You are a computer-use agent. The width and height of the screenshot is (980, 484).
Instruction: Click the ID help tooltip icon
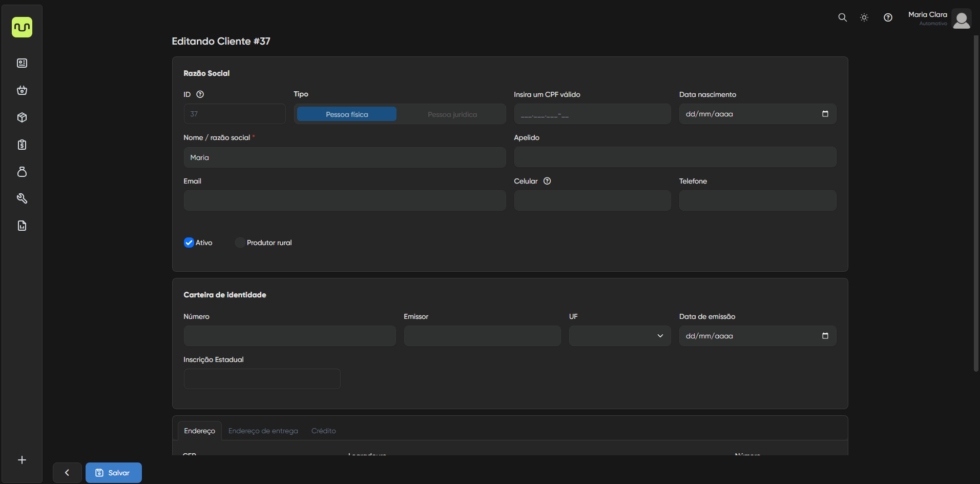tap(200, 94)
